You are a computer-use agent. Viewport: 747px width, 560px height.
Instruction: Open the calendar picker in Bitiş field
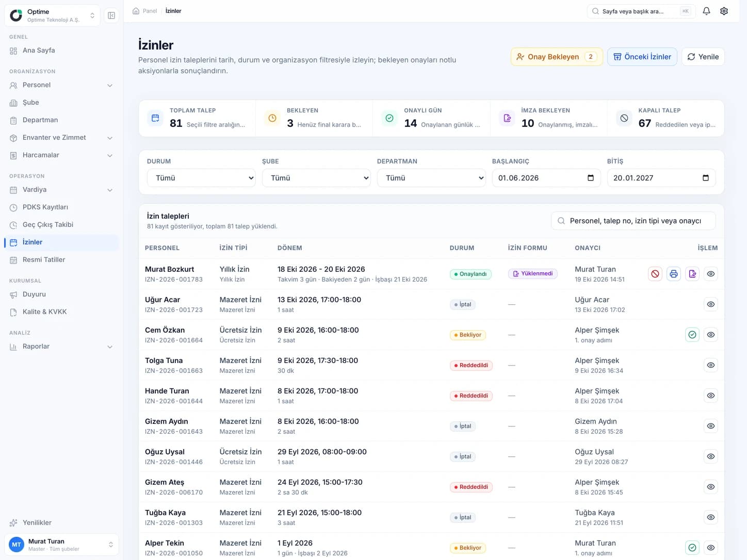pos(706,178)
